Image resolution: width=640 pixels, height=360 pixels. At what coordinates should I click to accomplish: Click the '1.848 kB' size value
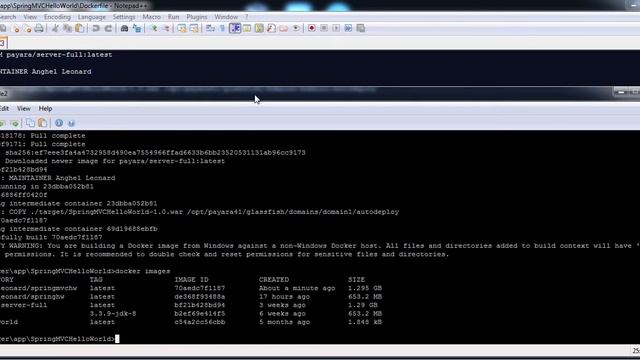(x=365, y=322)
